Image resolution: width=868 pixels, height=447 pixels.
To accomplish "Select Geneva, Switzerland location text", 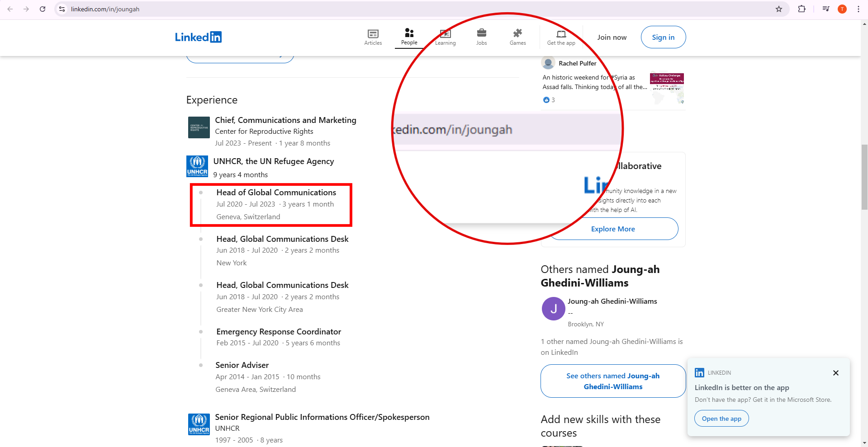I will pos(248,217).
